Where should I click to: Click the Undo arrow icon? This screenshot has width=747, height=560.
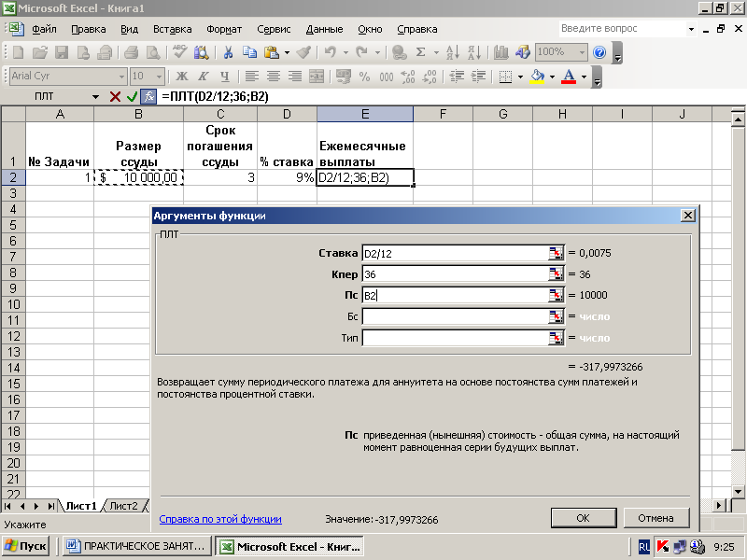[331, 52]
